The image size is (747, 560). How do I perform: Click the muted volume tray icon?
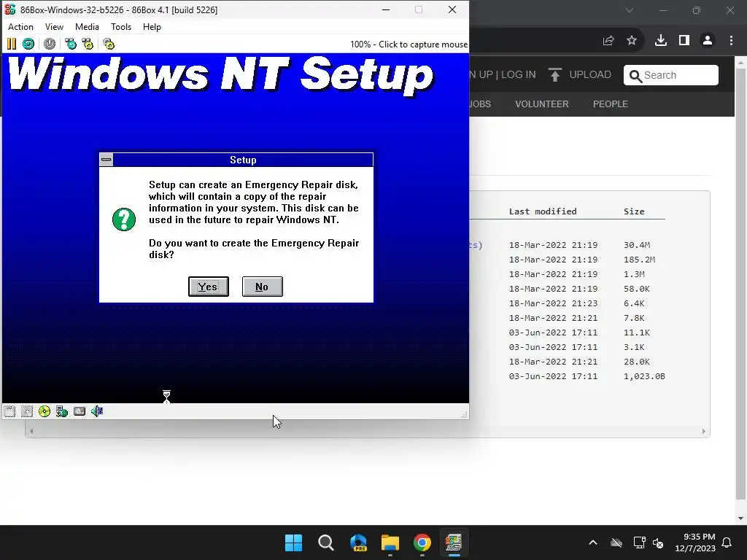click(x=659, y=542)
